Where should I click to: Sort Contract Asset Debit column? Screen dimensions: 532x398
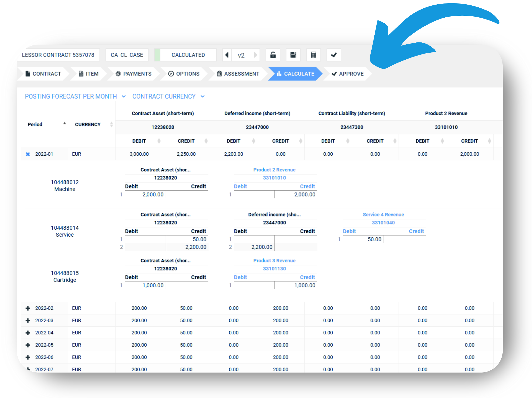pyautogui.click(x=139, y=141)
